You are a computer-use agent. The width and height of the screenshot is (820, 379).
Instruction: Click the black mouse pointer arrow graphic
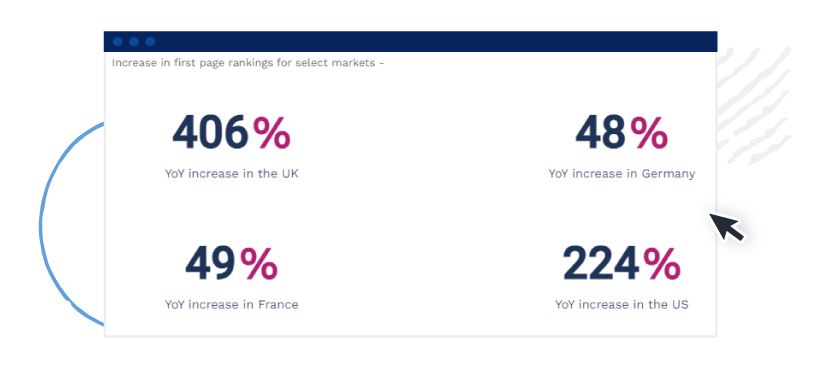pos(726,226)
